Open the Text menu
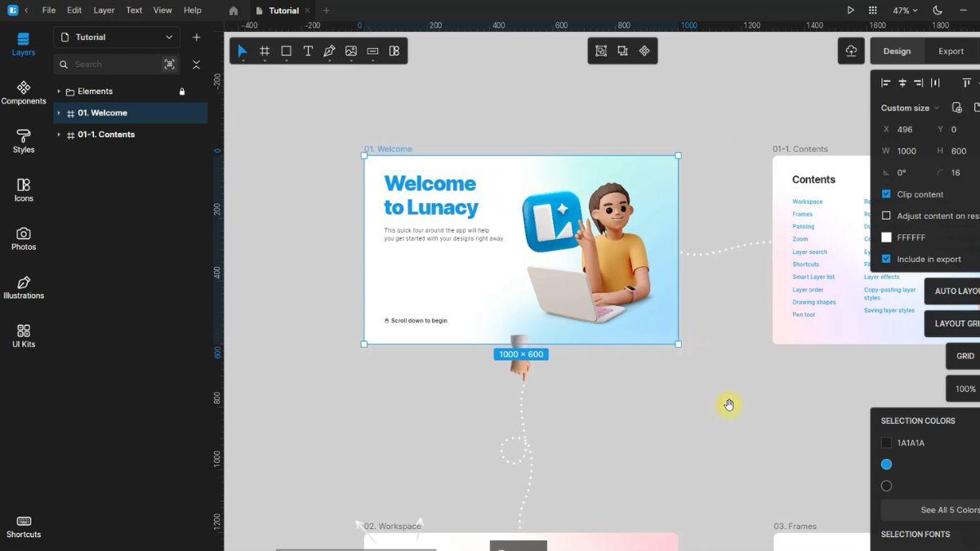Screen dimensions: 980x551 (134, 11)
